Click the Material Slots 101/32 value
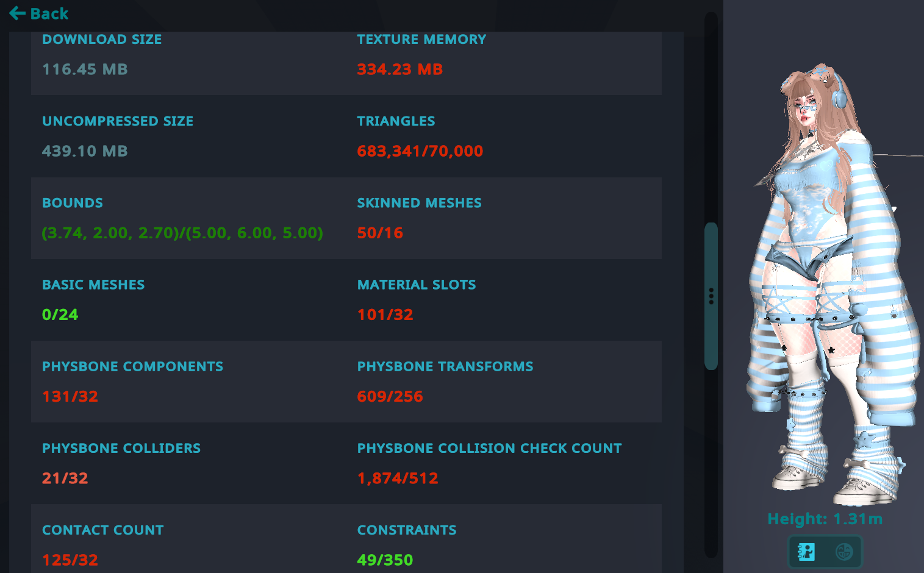Screen dimensions: 924x573 pos(385,315)
